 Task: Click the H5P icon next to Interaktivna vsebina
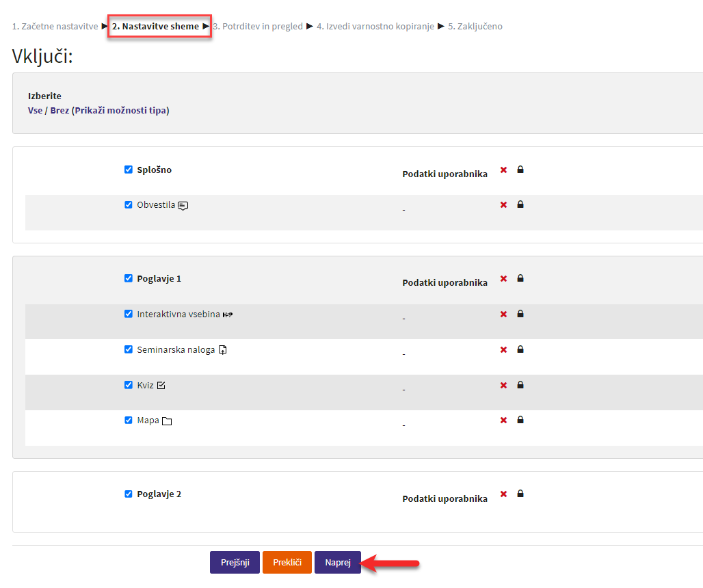coord(228,315)
